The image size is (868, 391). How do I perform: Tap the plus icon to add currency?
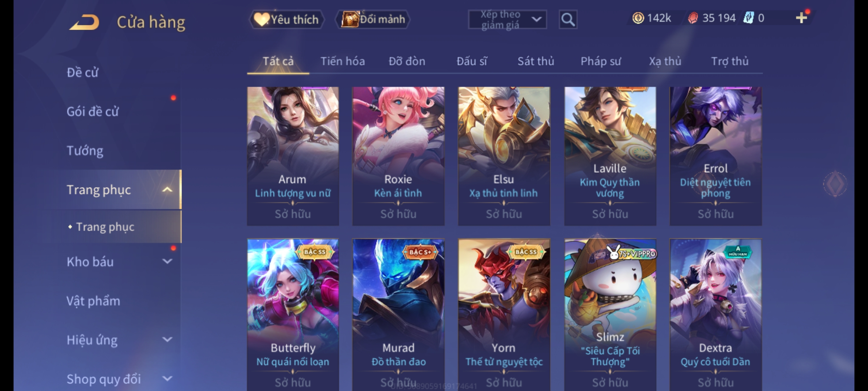801,18
